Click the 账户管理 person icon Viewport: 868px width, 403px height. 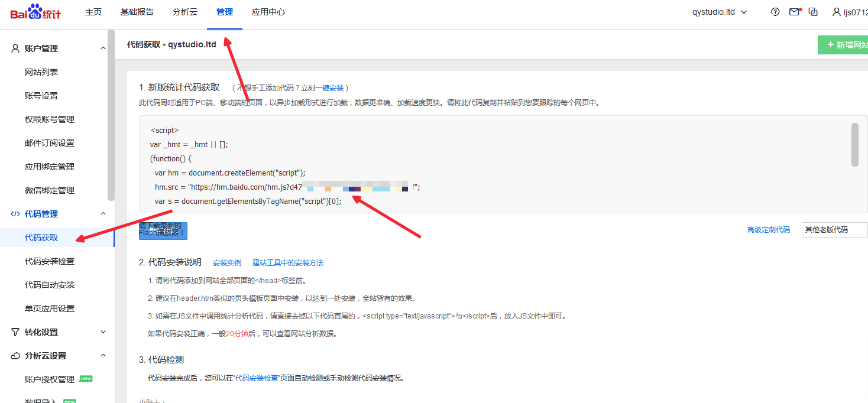tap(16, 48)
